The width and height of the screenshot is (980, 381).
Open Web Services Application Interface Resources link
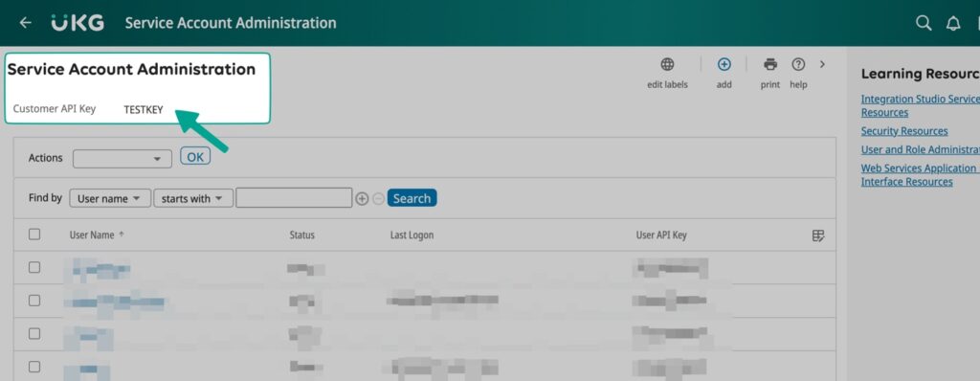tap(919, 175)
